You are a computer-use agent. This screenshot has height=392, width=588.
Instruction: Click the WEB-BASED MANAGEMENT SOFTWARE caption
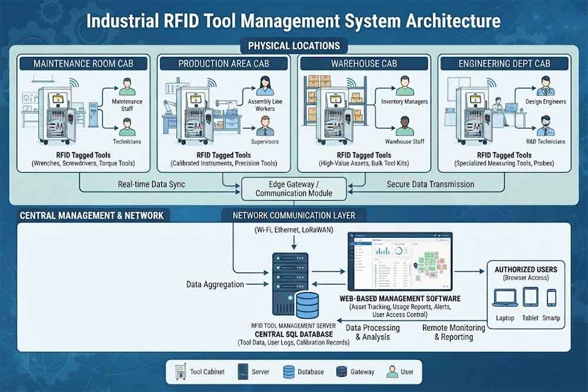[400, 299]
